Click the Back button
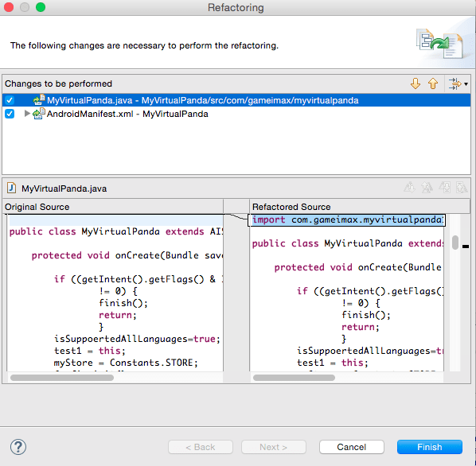Screen dimensions: 476x466 [201, 447]
